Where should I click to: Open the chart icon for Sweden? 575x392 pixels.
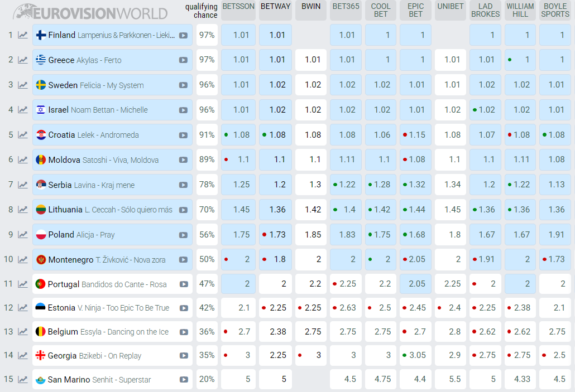[23, 85]
